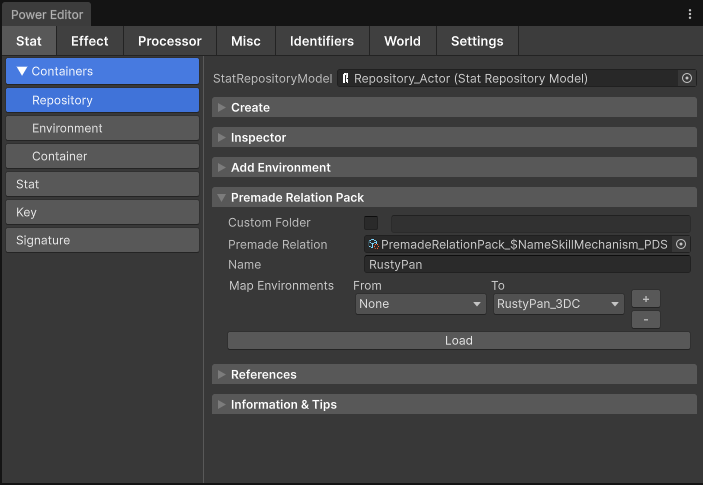The width and height of the screenshot is (703, 485).
Task: Open the three-dot window options menu
Action: tap(690, 14)
